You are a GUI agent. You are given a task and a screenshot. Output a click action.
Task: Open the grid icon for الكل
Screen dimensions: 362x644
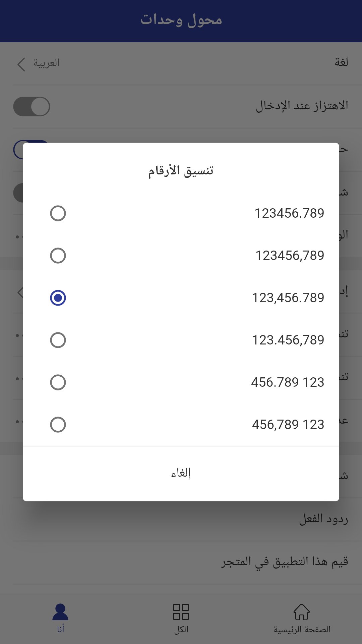click(181, 612)
